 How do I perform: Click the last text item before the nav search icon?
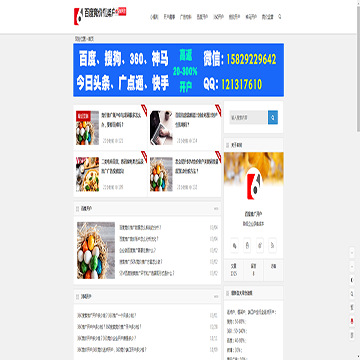267,17
